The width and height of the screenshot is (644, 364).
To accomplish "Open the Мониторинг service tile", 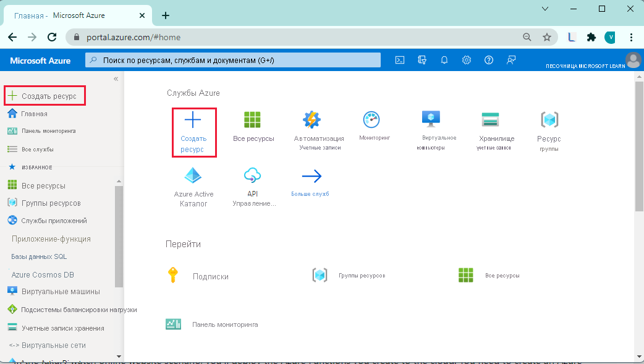I will [374, 126].
